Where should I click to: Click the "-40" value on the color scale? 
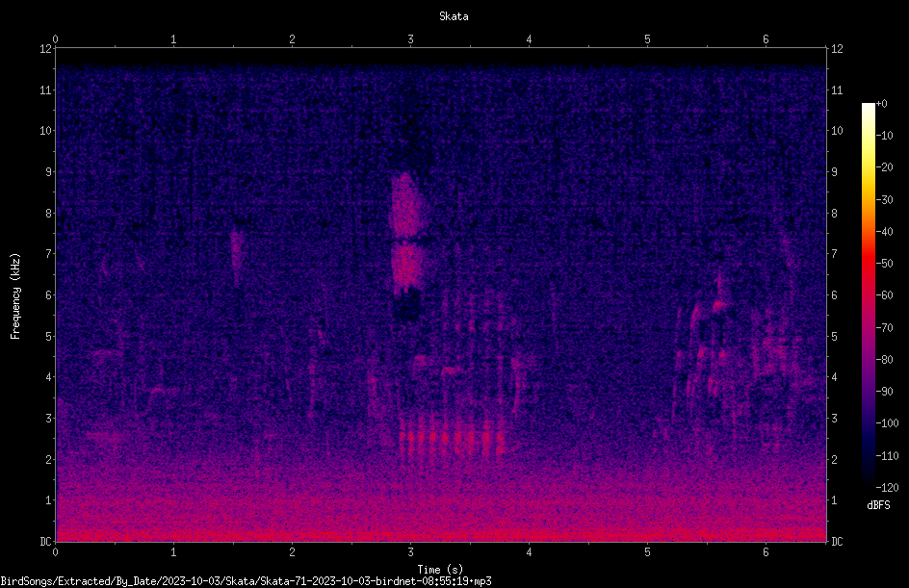click(x=884, y=232)
